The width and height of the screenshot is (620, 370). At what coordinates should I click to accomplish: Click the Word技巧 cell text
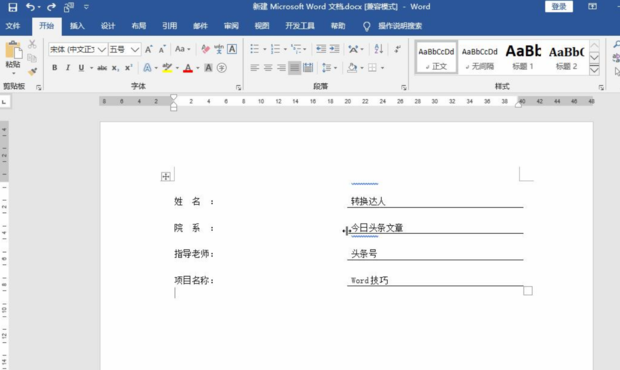tap(369, 280)
